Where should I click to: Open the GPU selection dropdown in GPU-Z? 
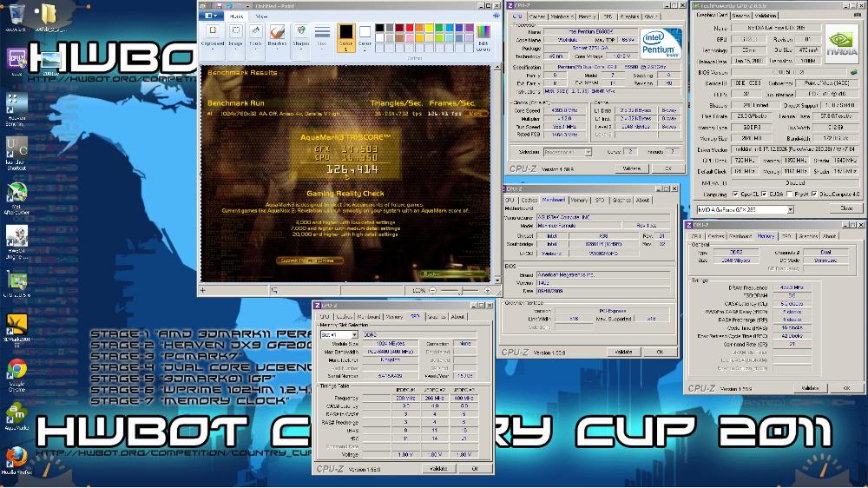[x=791, y=209]
